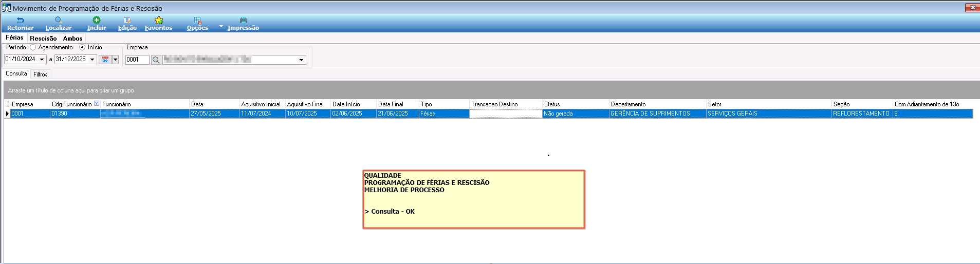Click Com Adiantamento de 13o column header
The height and width of the screenshot is (264, 980).
pos(933,104)
